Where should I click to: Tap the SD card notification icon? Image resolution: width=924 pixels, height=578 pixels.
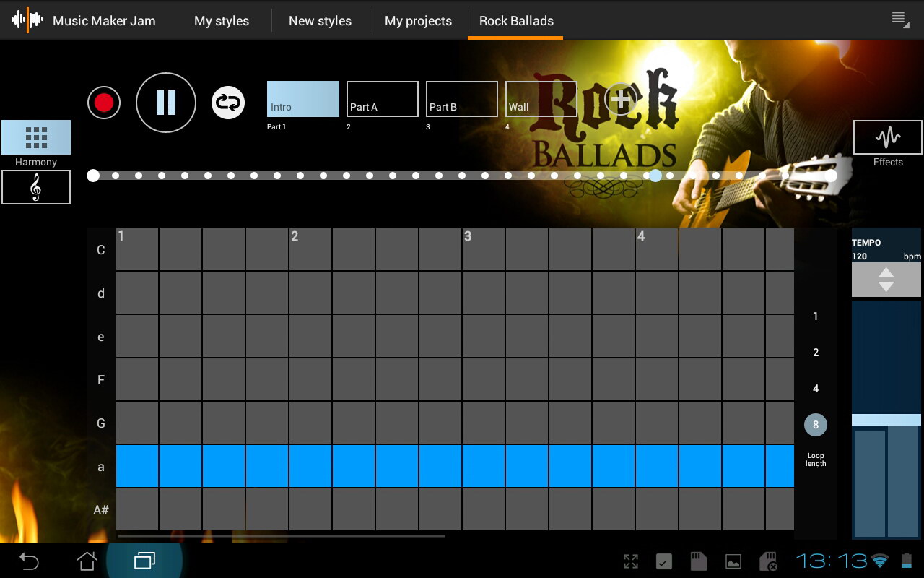click(x=698, y=561)
